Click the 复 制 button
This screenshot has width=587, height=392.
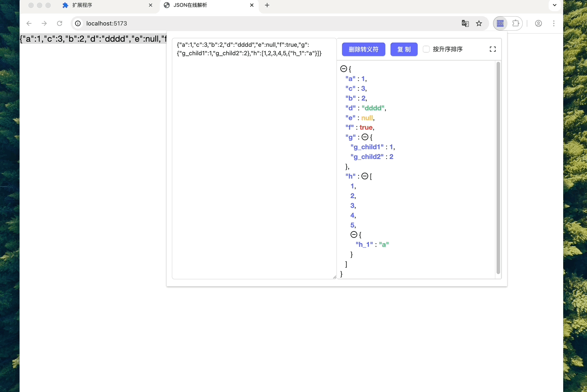(x=404, y=49)
